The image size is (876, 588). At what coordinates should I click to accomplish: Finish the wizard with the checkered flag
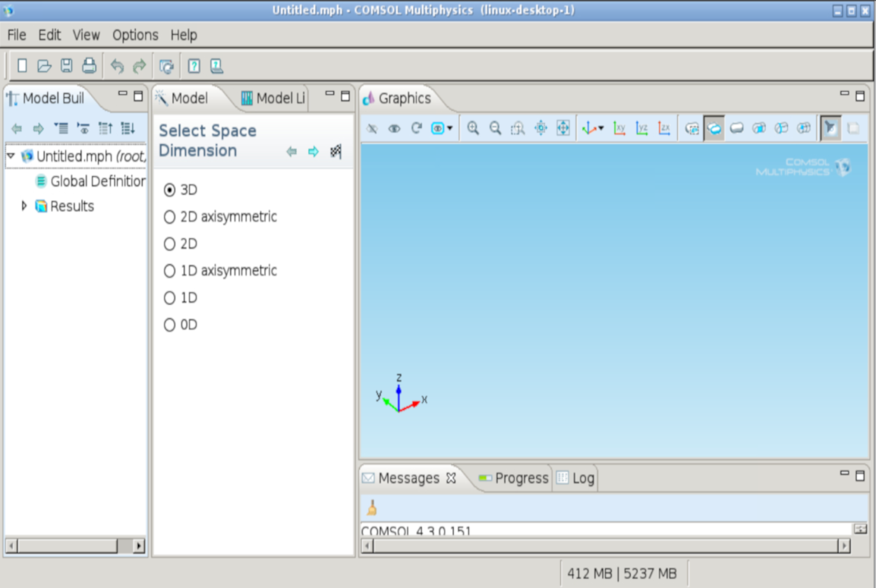click(336, 151)
